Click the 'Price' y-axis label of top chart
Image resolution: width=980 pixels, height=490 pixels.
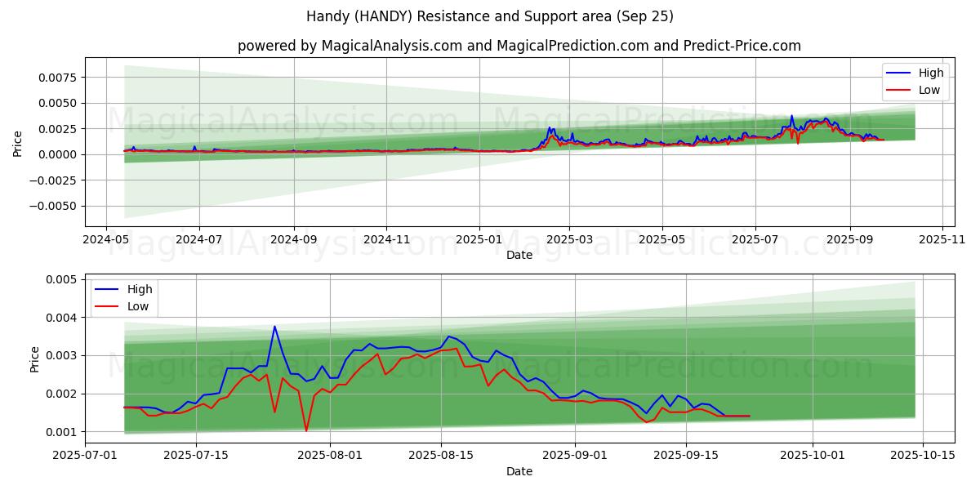pos(18,144)
